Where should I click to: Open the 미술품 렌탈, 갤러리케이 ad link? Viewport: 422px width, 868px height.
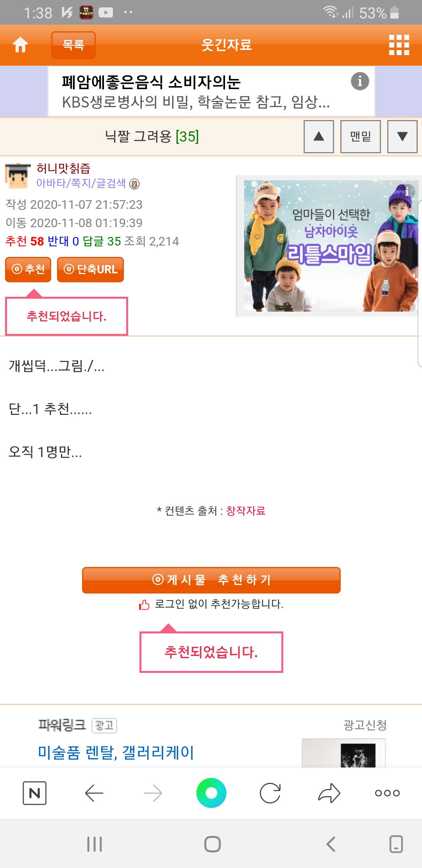tap(116, 752)
